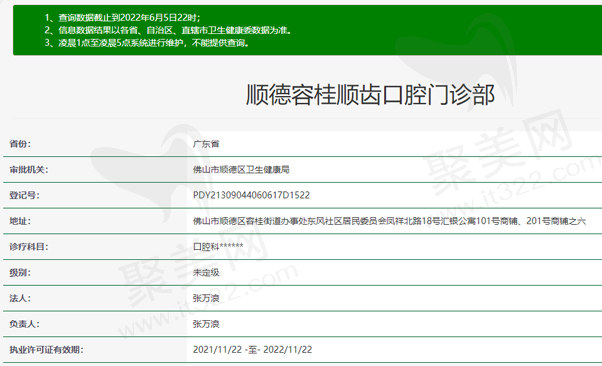Select the 未定级 value
Screen dimensions: 602x366
pyautogui.click(x=206, y=273)
